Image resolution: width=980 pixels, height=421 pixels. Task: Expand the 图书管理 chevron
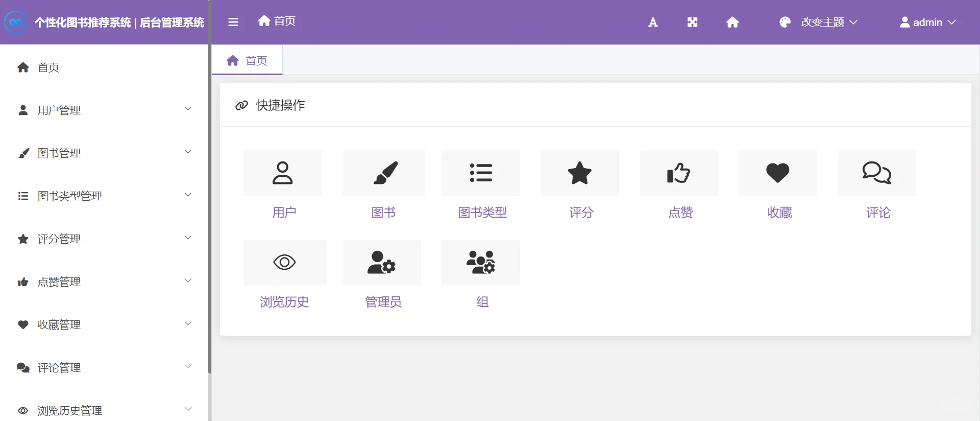coord(188,152)
